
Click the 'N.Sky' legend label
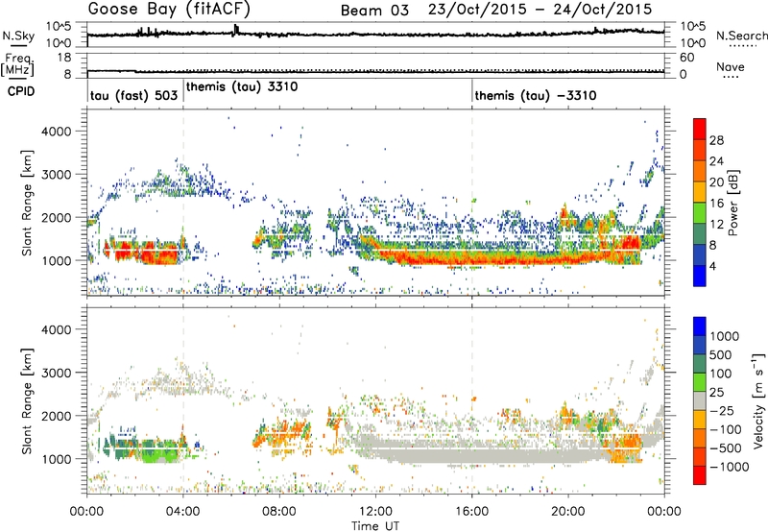18,36
